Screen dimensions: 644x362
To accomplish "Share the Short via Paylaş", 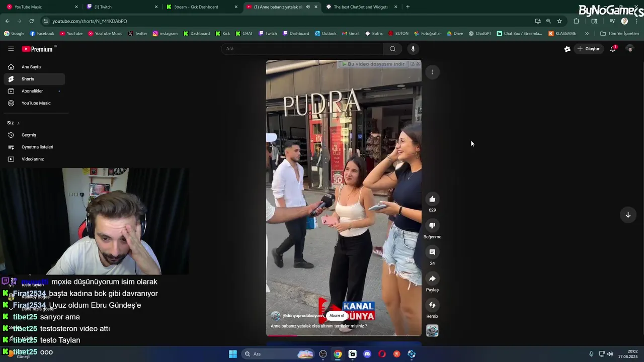I will click(432, 279).
